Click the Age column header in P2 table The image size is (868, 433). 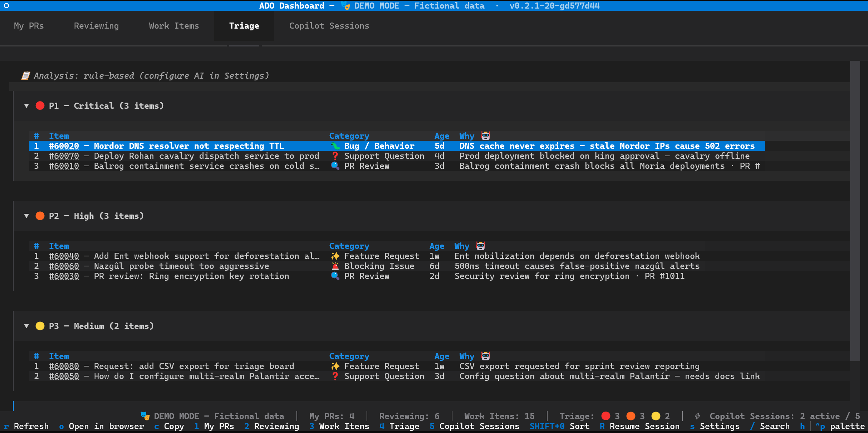point(437,246)
